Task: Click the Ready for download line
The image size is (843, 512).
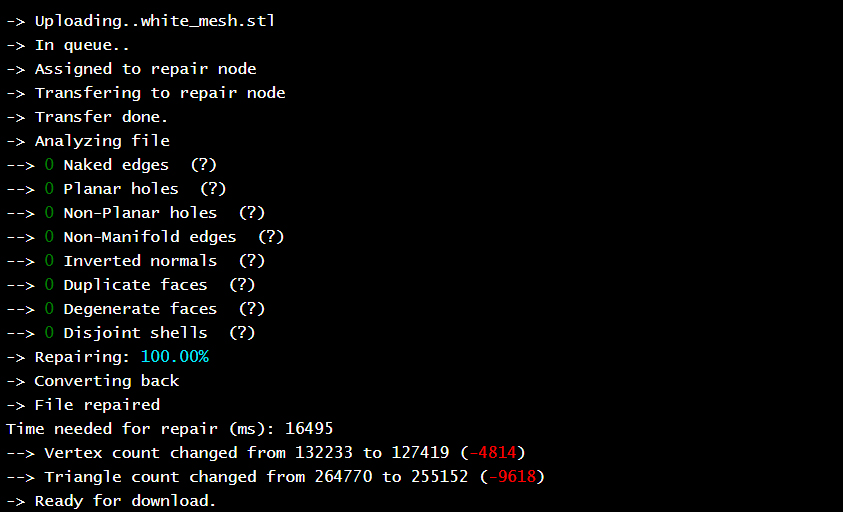Action: coord(125,501)
